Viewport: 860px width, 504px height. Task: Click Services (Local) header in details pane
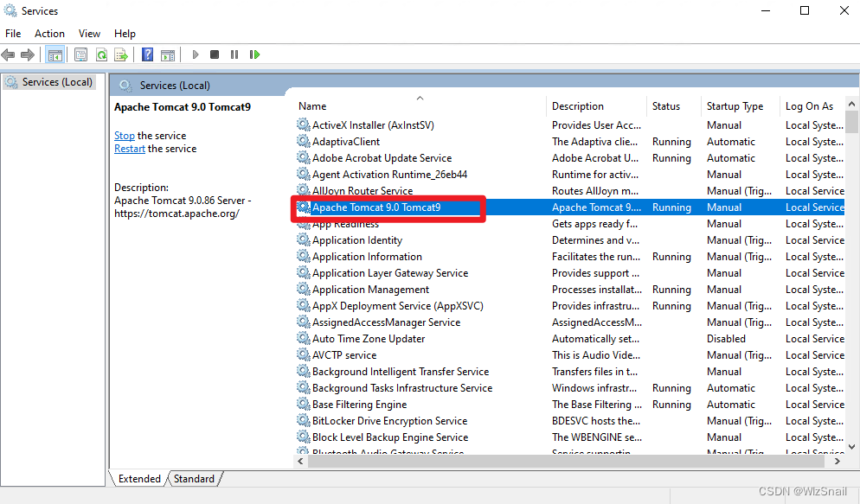pyautogui.click(x=175, y=86)
